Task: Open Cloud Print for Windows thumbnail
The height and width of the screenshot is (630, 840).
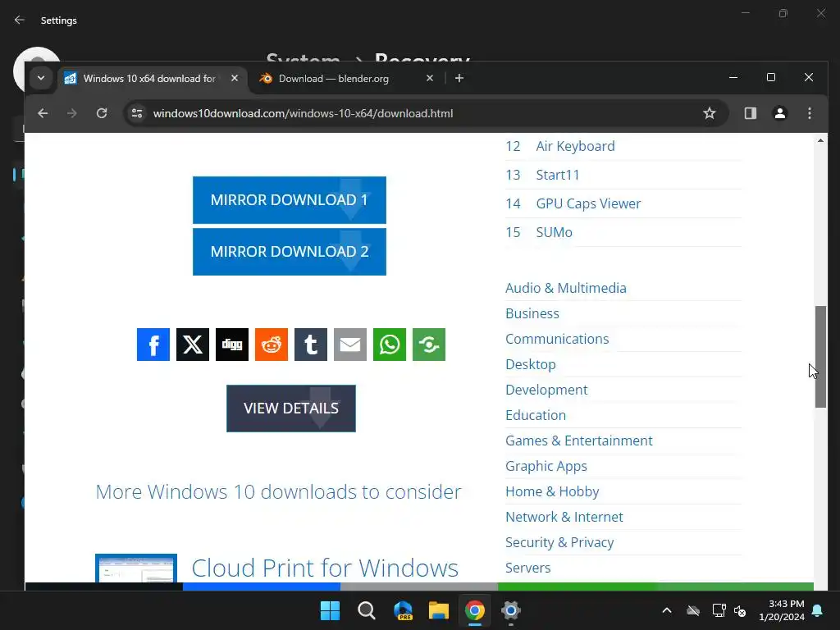Action: click(x=136, y=568)
